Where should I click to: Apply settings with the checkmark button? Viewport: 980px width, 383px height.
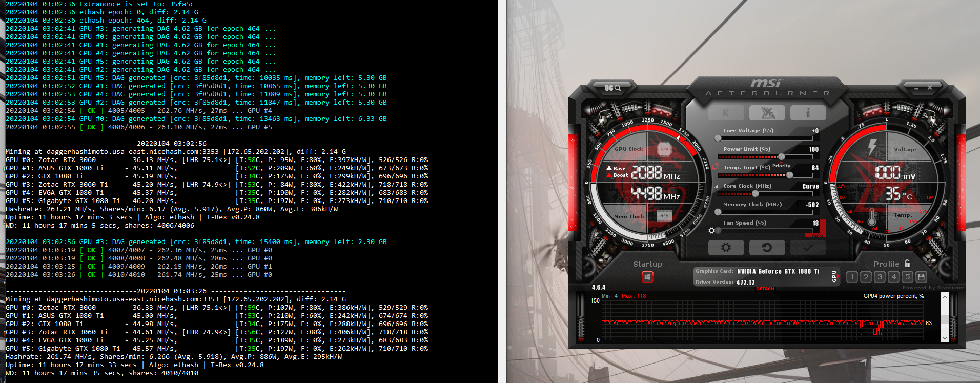tap(808, 248)
